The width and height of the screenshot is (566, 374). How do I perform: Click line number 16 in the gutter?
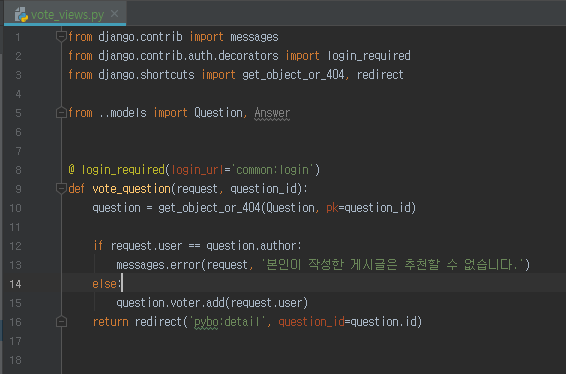click(15, 322)
